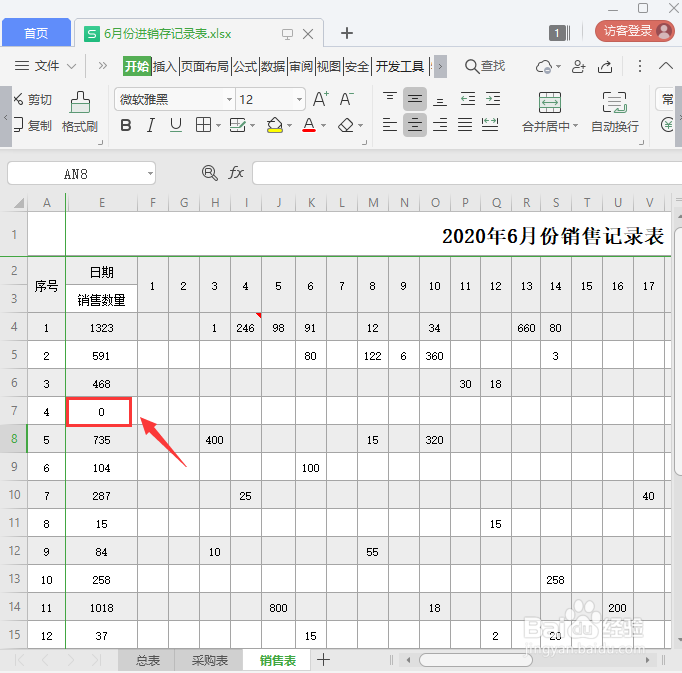The height and width of the screenshot is (673, 682).
Task: Align cell text left
Action: 390,125
